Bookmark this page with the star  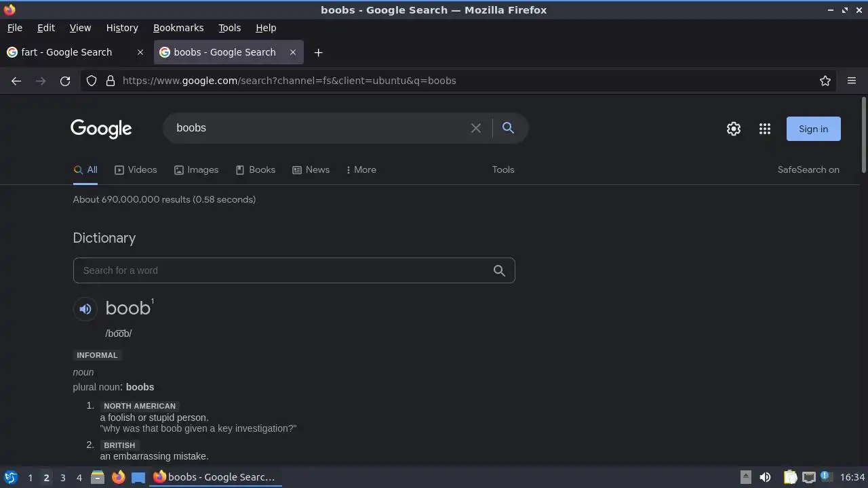[825, 81]
